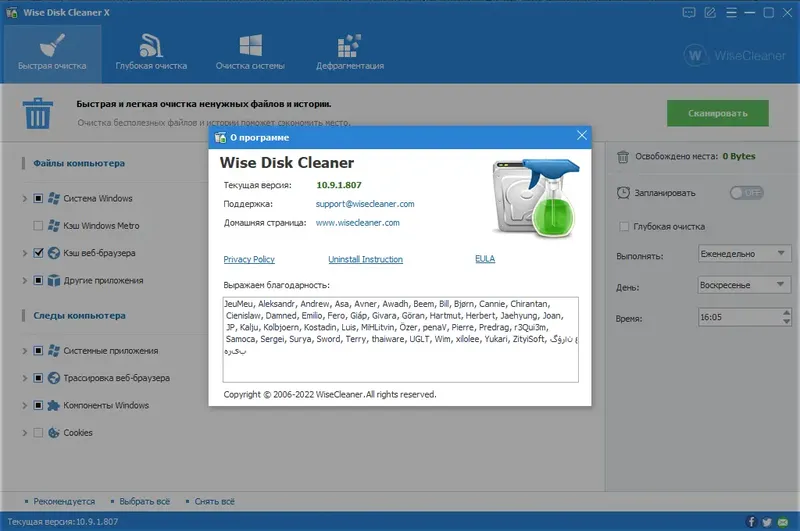
Task: Click the Выбрать всё link
Action: click(x=144, y=501)
